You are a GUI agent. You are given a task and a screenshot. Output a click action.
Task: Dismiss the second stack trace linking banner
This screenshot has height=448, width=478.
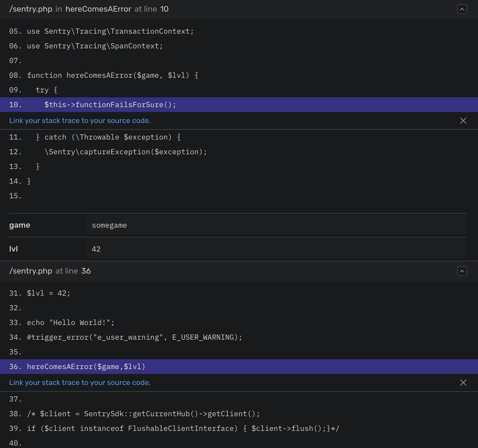click(x=464, y=383)
